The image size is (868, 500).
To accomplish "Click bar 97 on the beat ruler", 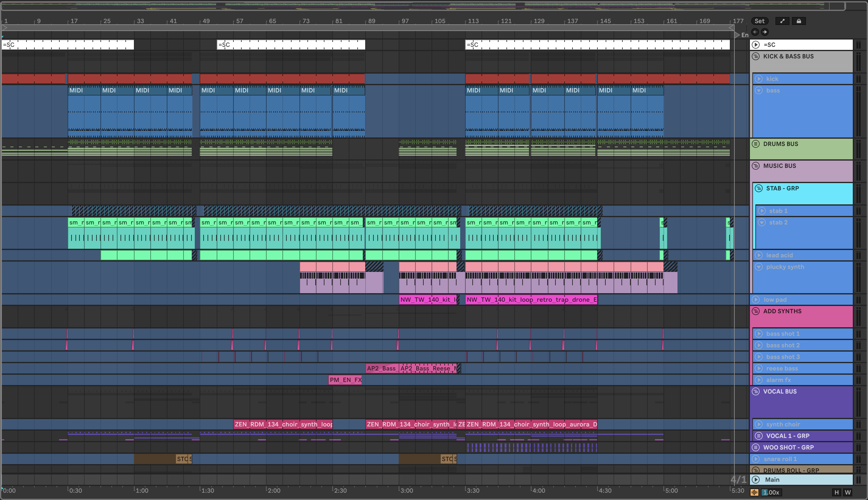I will coord(405,21).
